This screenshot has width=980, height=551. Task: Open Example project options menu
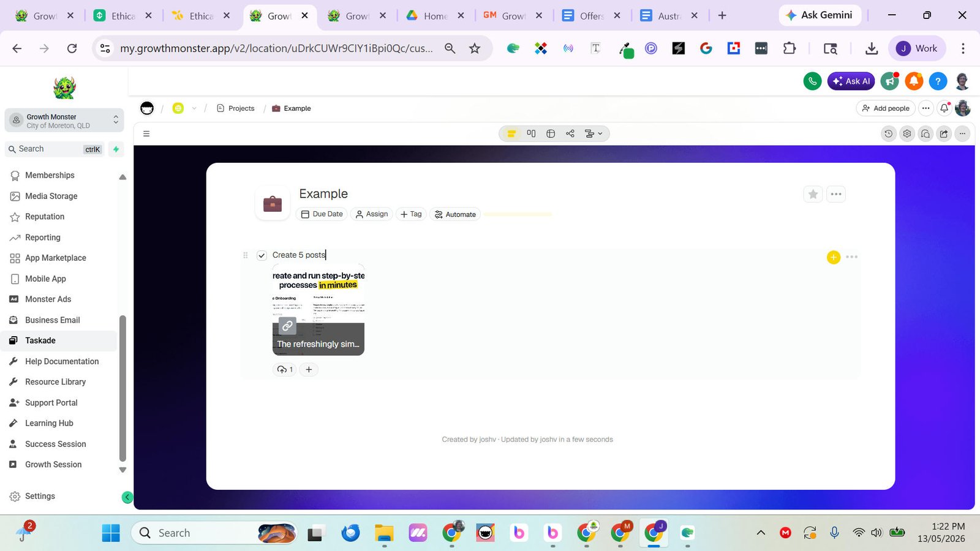pos(836,194)
